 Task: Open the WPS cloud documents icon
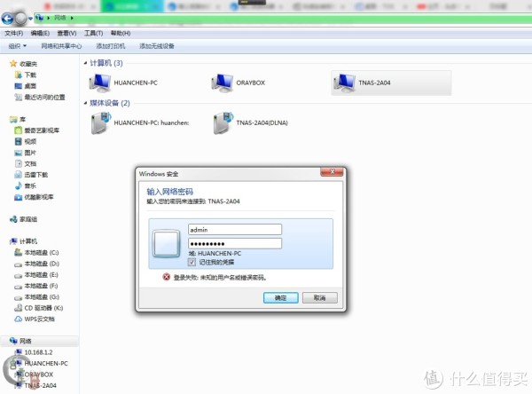[19, 319]
